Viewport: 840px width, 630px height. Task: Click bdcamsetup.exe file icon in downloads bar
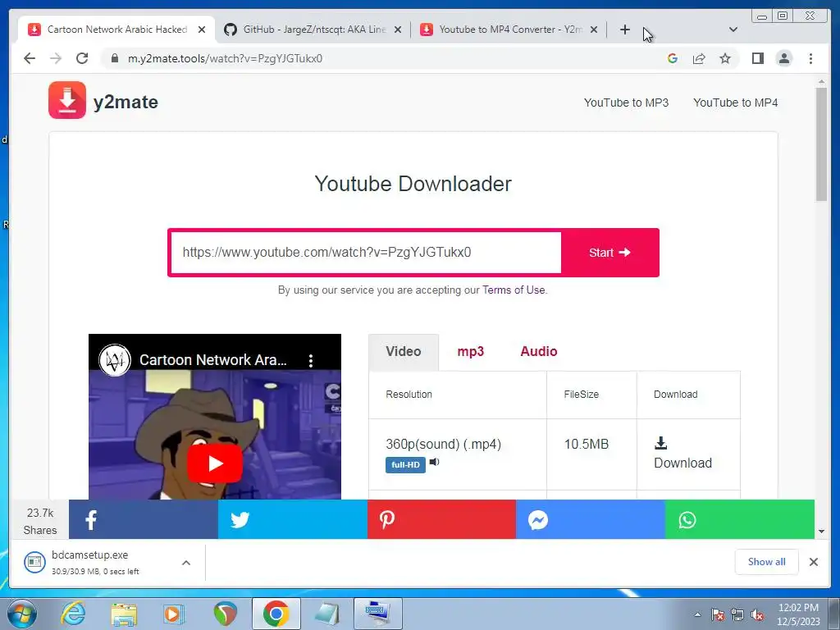coord(34,562)
